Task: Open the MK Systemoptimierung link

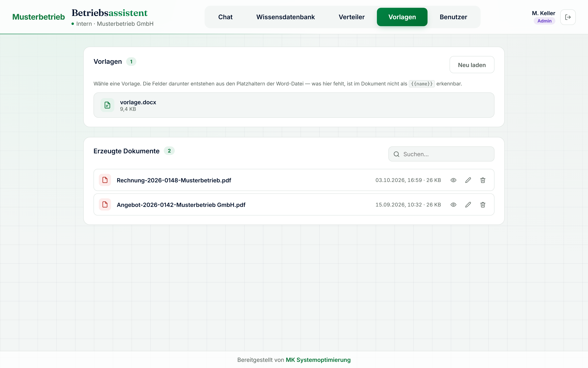Action: tap(318, 360)
